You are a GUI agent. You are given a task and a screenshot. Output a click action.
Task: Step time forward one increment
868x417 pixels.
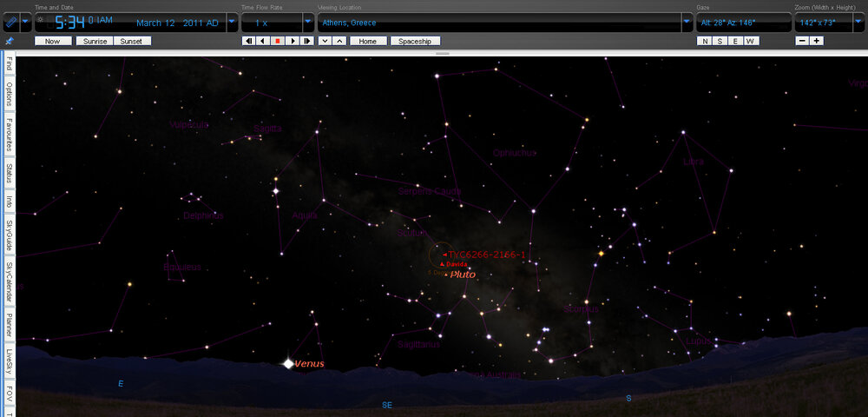point(306,41)
